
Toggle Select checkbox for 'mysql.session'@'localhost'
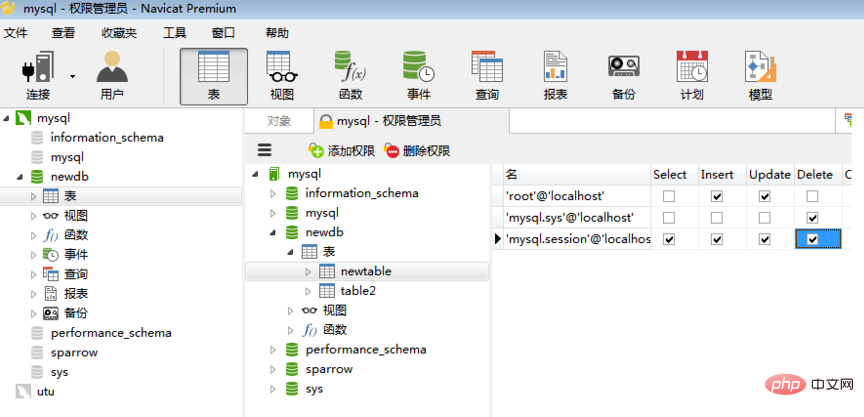[x=669, y=240]
